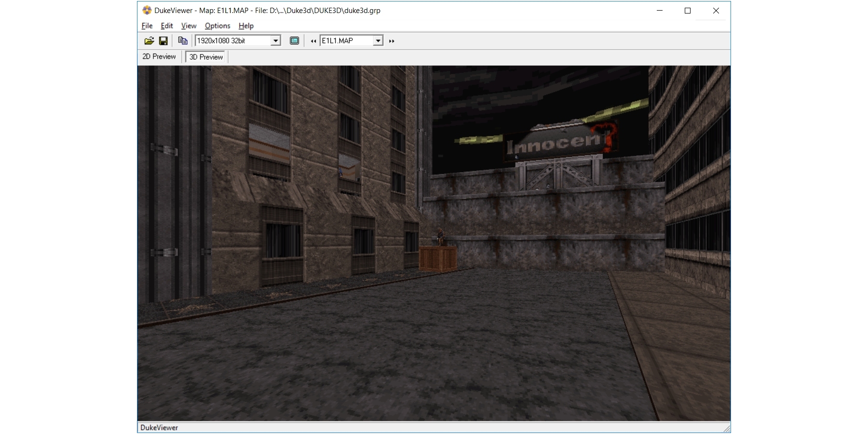Select a resolution from the 1920x1080 combo box
This screenshot has height=434, width=868.
click(x=231, y=41)
